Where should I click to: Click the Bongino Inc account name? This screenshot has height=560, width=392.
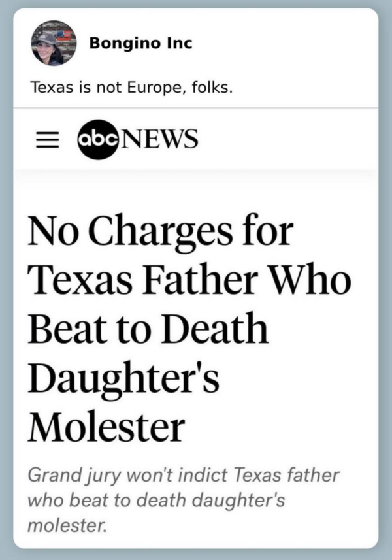click(140, 43)
